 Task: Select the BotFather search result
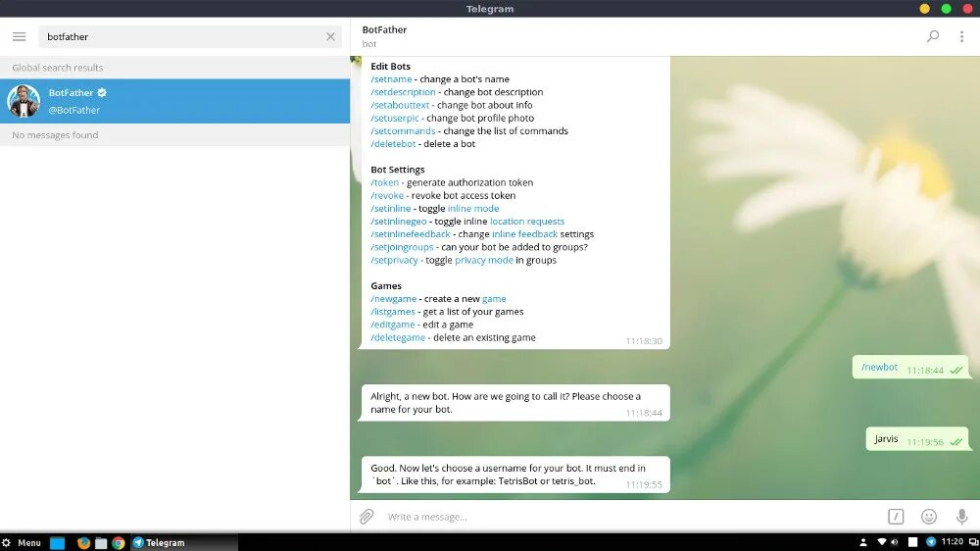(175, 101)
